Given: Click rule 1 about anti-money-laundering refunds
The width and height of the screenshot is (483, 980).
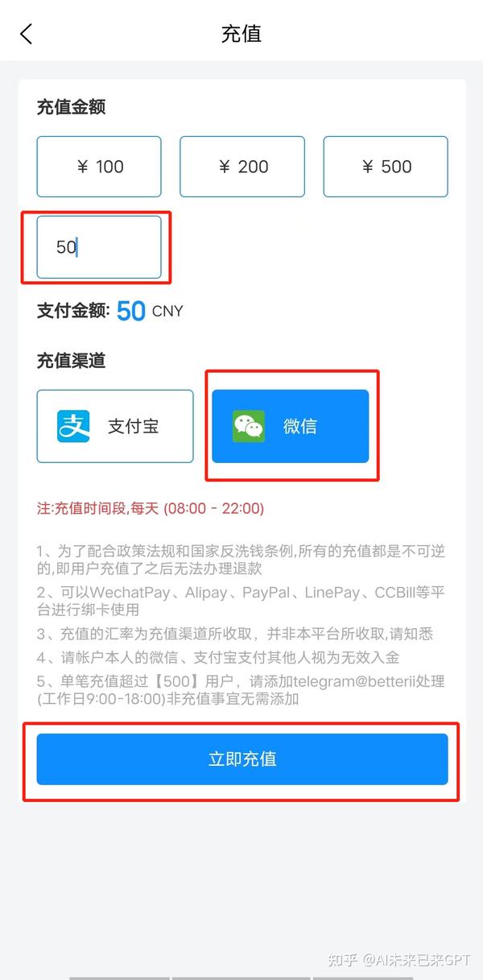Looking at the screenshot, I should click(242, 560).
